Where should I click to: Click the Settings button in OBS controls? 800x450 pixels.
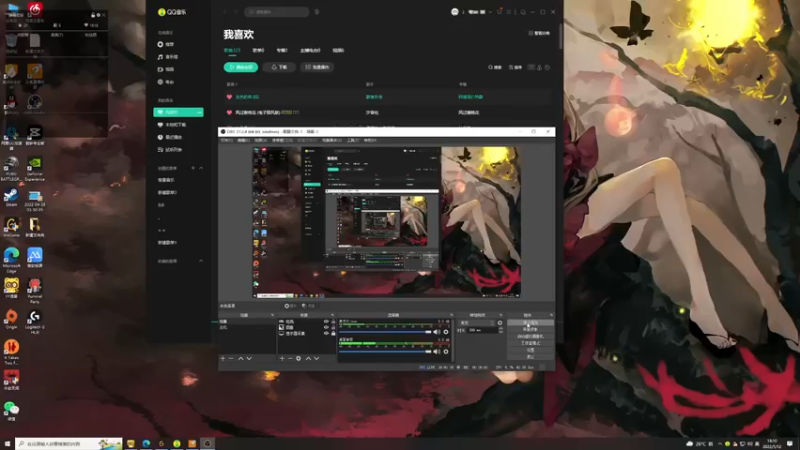click(530, 351)
